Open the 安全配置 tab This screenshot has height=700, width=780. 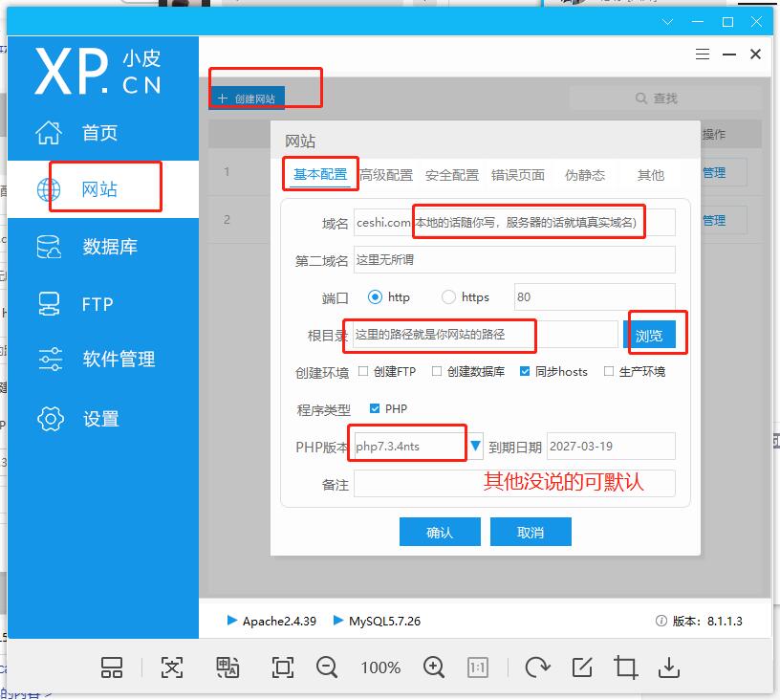tap(452, 175)
